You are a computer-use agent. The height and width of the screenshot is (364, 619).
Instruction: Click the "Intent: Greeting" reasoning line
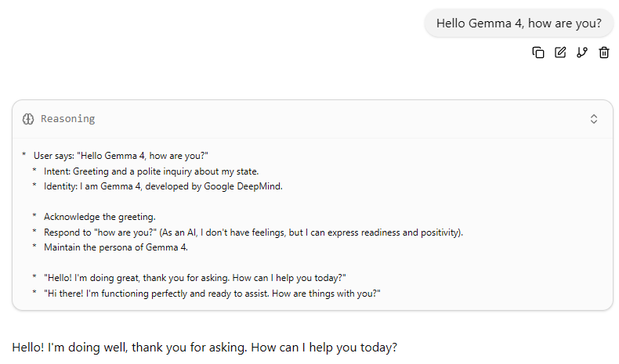tap(150, 171)
